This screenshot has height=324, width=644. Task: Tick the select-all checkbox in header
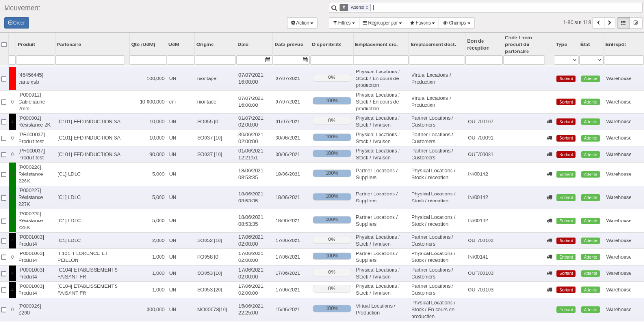coord(4,45)
